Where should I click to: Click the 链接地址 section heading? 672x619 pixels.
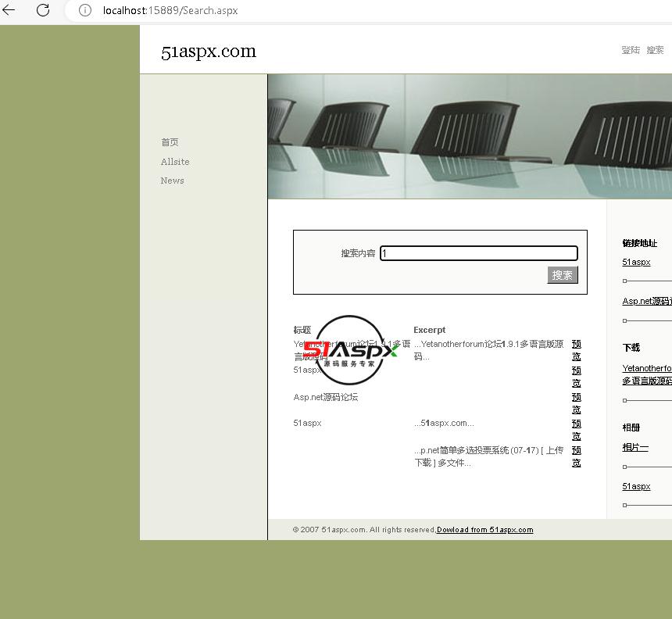click(x=639, y=243)
